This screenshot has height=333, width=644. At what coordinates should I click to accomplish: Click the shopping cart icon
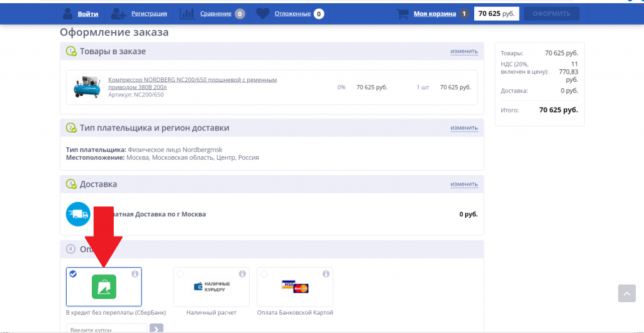pyautogui.click(x=402, y=14)
